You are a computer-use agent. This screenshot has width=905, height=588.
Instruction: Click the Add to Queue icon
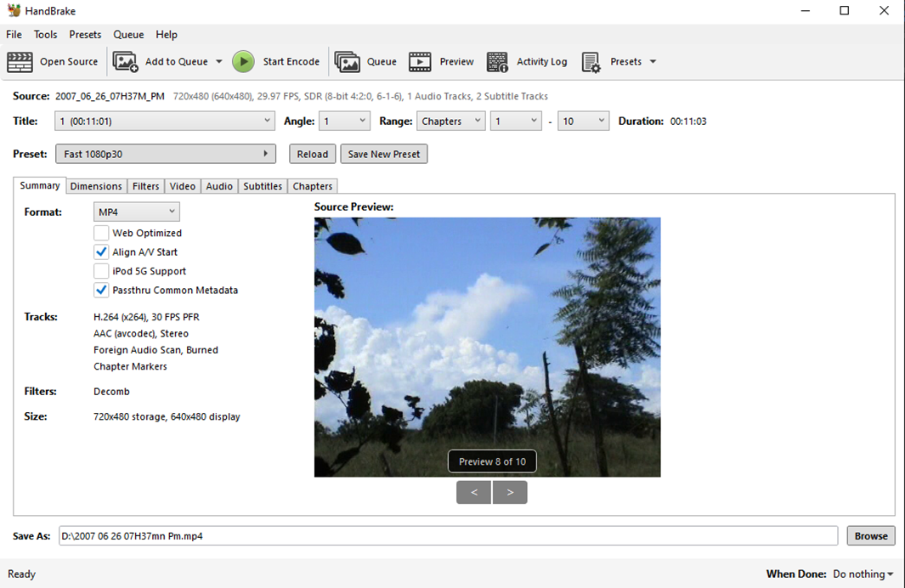pyautogui.click(x=126, y=62)
